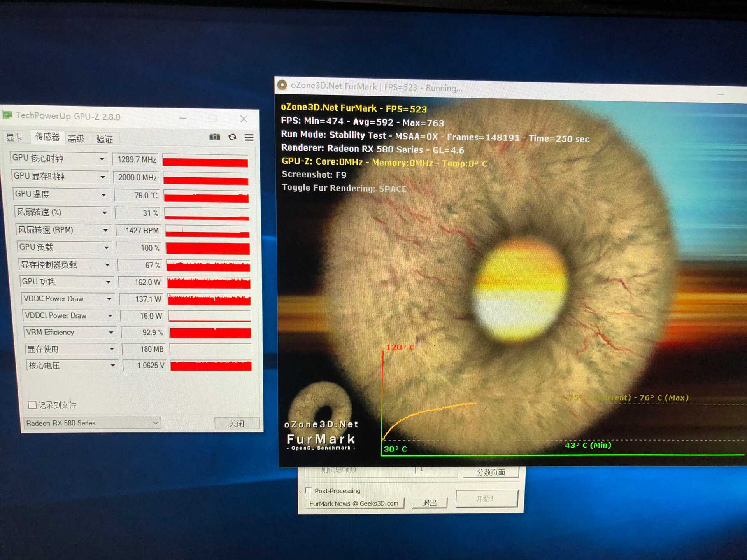Close the GPU-Z window
This screenshot has height=560, width=747.
(x=244, y=119)
